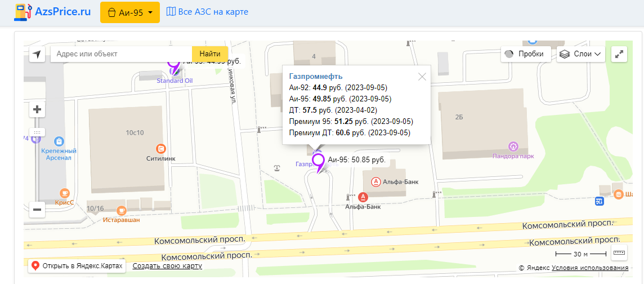Open the Создать свою карту link
The width and height of the screenshot is (644, 284).
coord(167,267)
